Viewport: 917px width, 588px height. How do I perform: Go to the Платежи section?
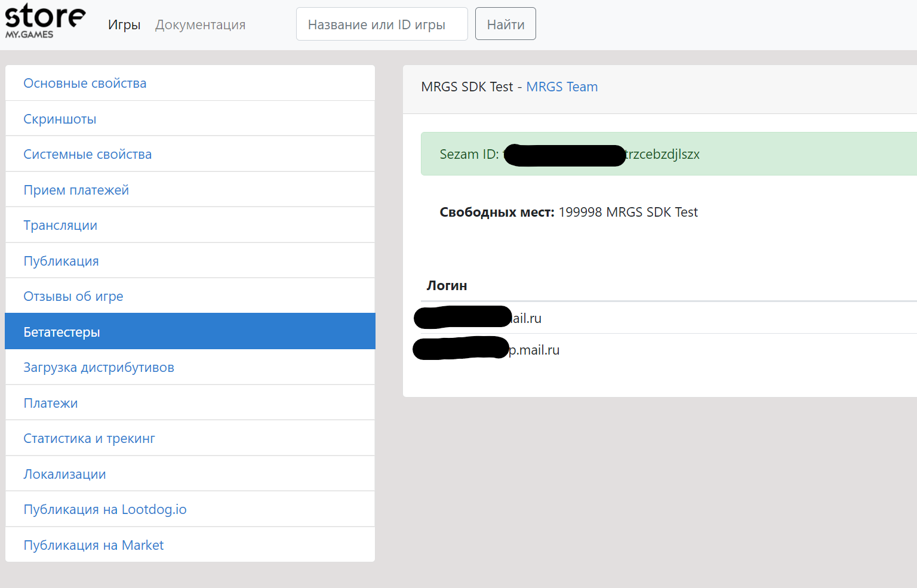pos(51,402)
